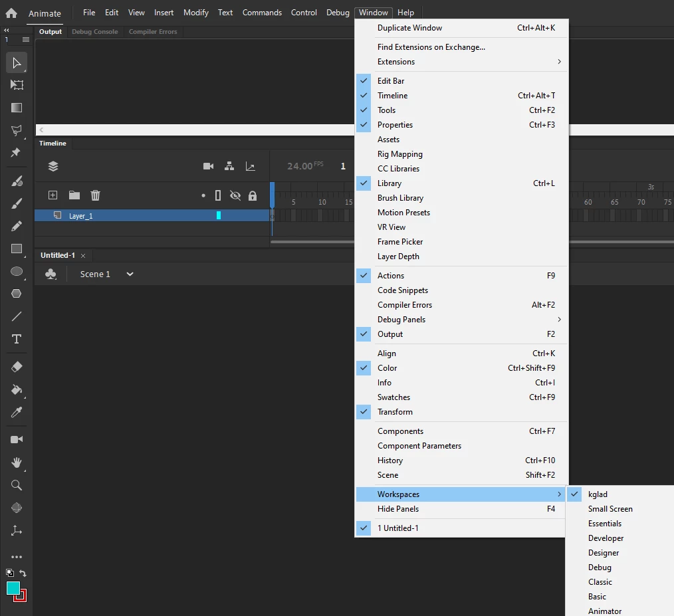Select the Free Transform tool
674x616 pixels.
click(x=17, y=85)
